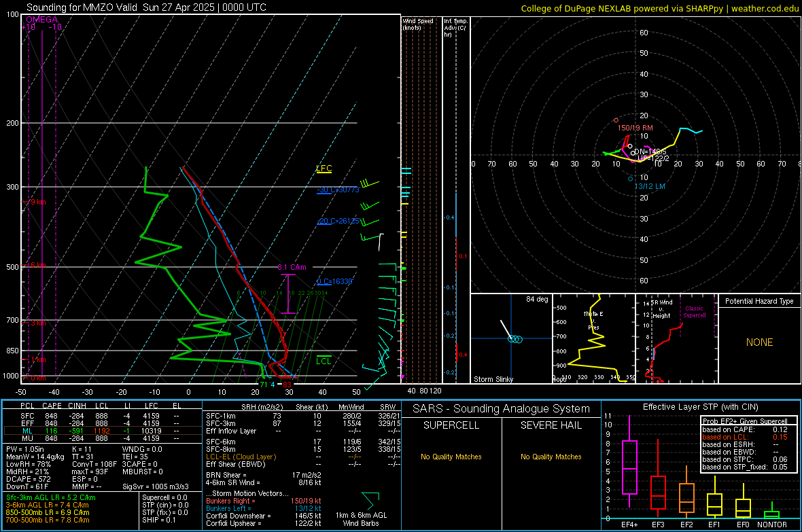802x532 pixels.
Task: Click the Bunkers right-mover circle on hodograph
Action: 616,120
